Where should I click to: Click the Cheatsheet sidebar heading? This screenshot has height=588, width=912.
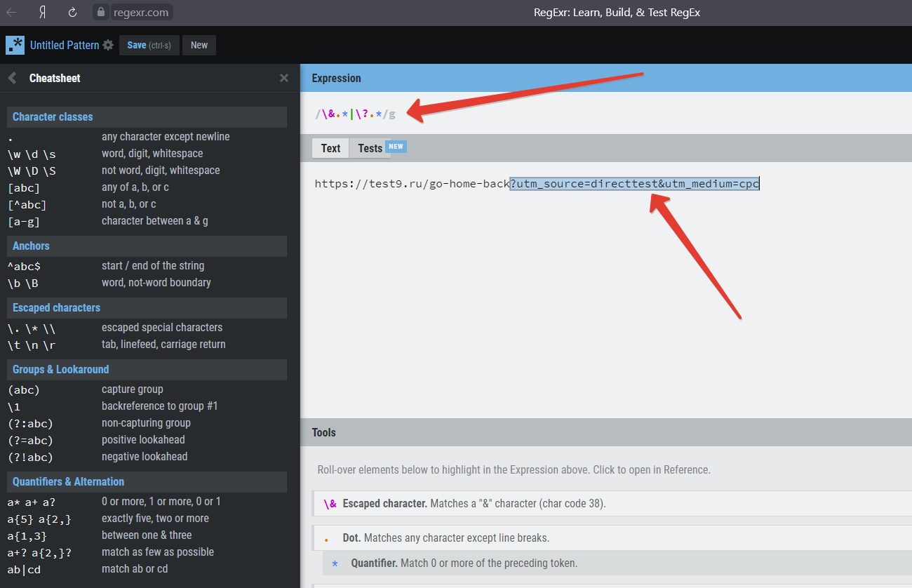[55, 78]
